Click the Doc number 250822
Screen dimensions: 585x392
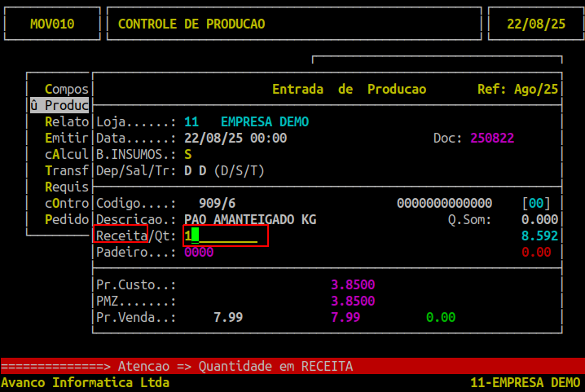point(491,138)
